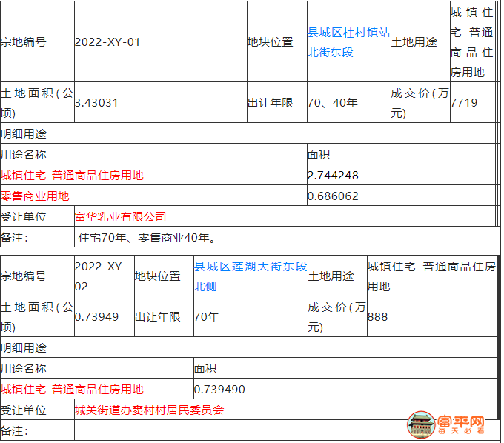The height and width of the screenshot is (443, 504).
Task: Click 城镇住宅-普通商品住房用地 above 零售商业用地
Action: pos(72,176)
